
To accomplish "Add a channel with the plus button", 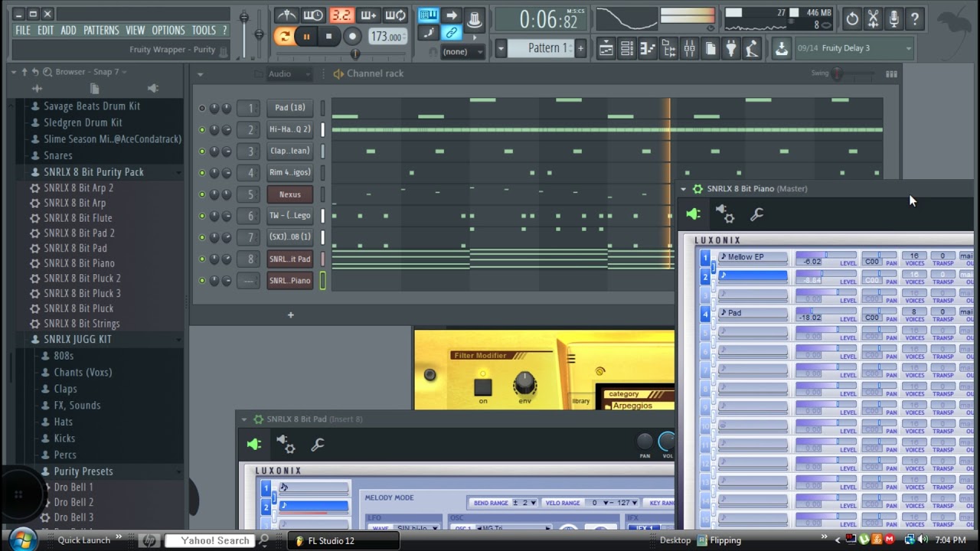I will pos(290,315).
